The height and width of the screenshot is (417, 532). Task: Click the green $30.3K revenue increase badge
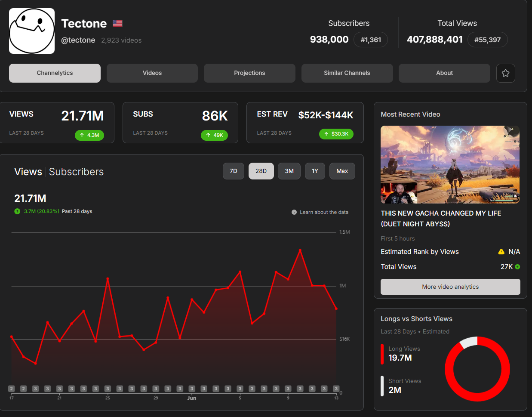point(336,134)
